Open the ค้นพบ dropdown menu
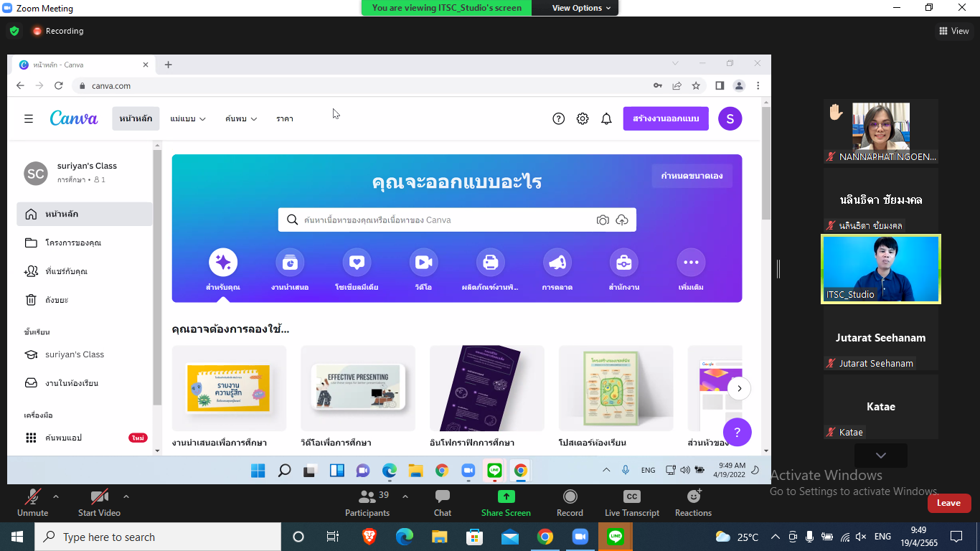This screenshot has width=980, height=551. (x=241, y=119)
